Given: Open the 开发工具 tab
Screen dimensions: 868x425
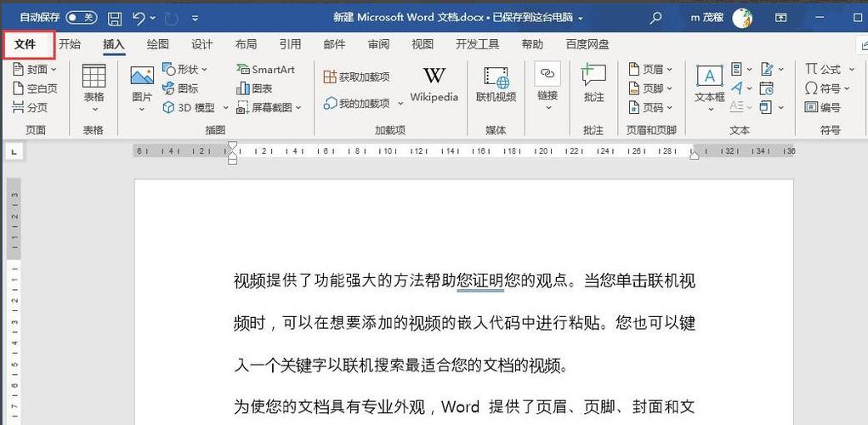Looking at the screenshot, I should (477, 45).
